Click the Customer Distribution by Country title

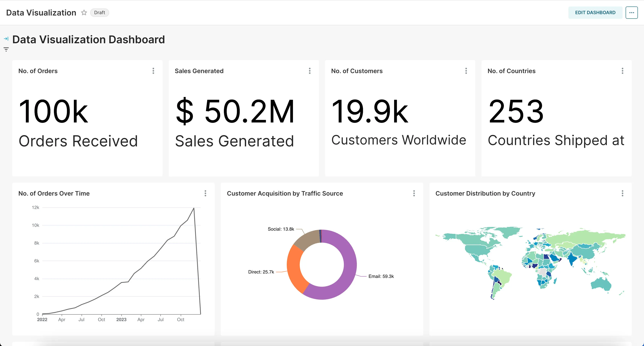(485, 193)
